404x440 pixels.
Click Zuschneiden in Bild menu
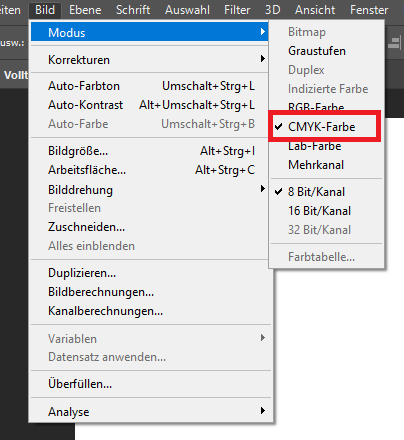tap(149, 227)
